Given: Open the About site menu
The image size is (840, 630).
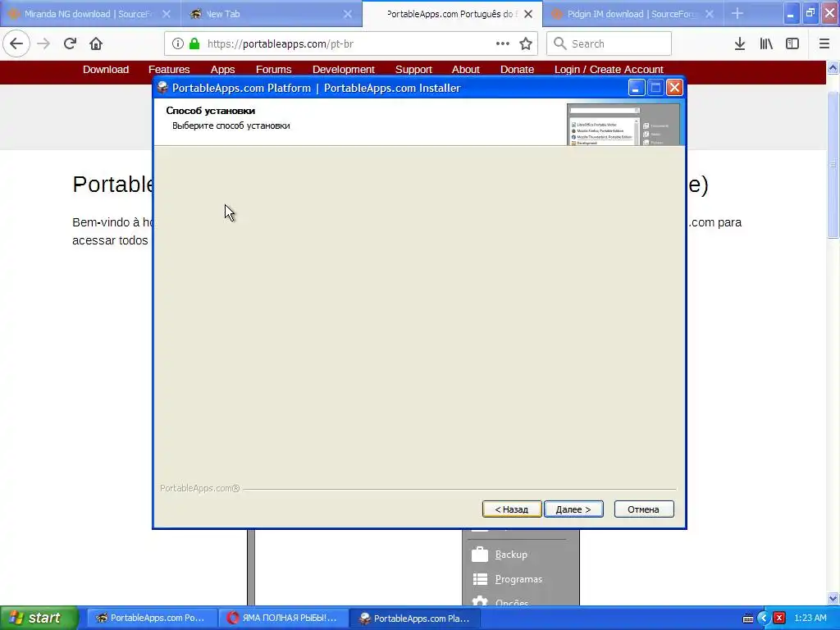Looking at the screenshot, I should pyautogui.click(x=466, y=69).
